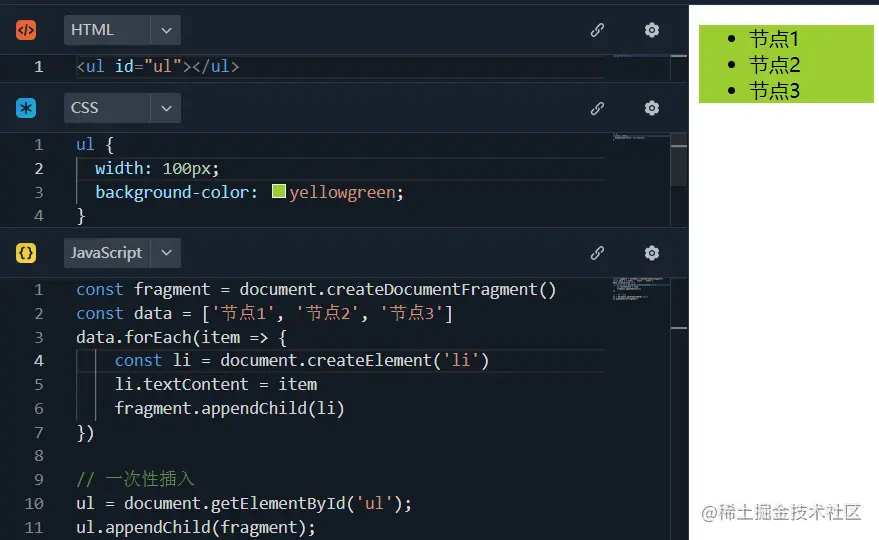Open JavaScript panel settings gear
Viewport: 879px width, 540px height.
(651, 253)
